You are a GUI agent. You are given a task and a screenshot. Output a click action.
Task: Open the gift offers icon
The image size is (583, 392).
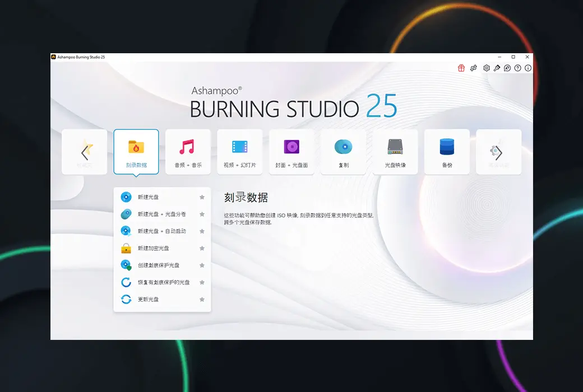(461, 68)
